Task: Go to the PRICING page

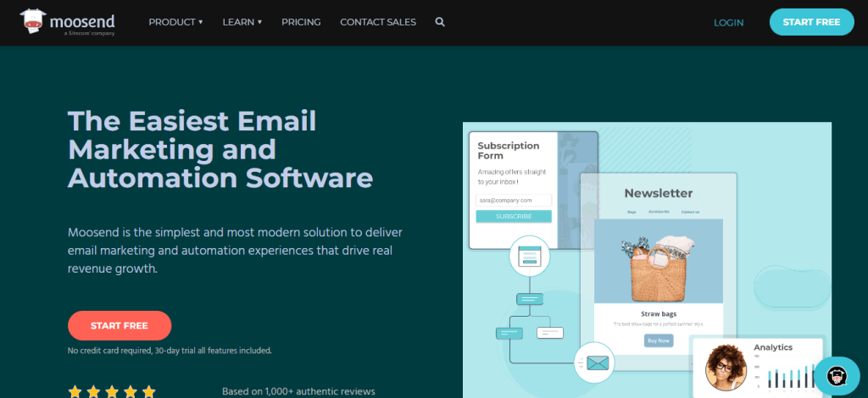Action: [301, 22]
